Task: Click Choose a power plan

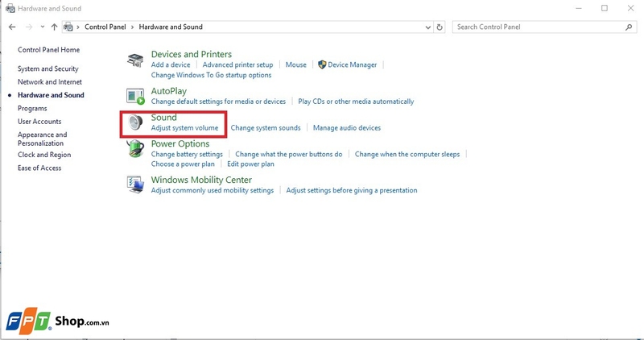Action: coord(183,164)
